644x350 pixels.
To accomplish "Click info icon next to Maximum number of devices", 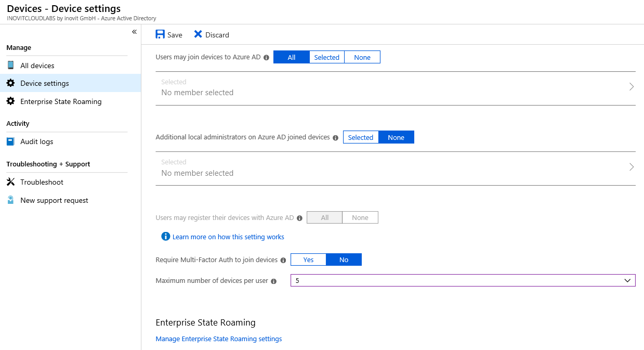I will coord(273,281).
